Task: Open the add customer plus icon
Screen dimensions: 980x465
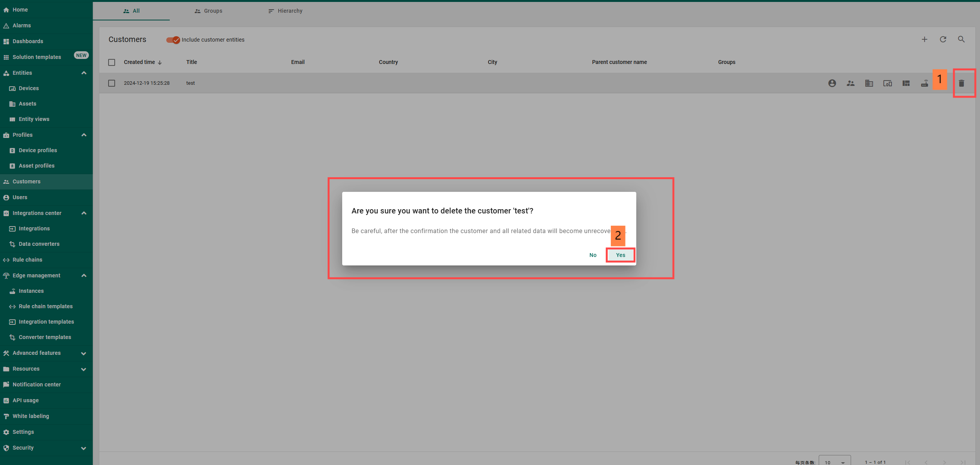Action: tap(924, 39)
